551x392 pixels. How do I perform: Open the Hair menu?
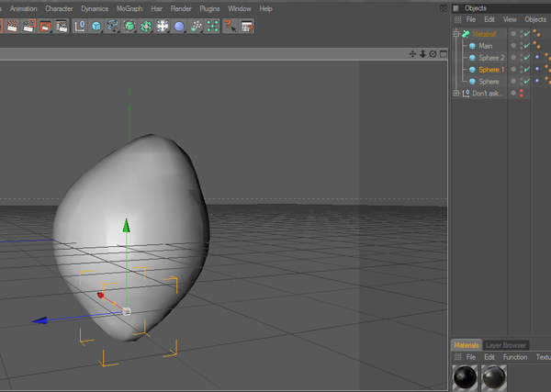(x=157, y=8)
